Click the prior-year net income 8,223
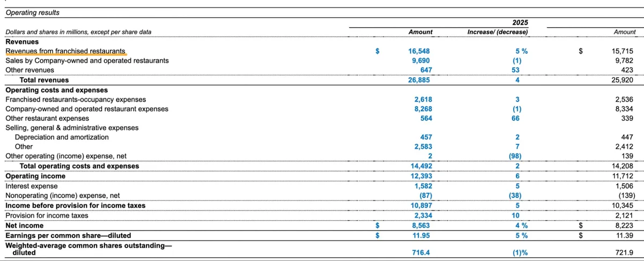This screenshot has height=261, width=644. (626, 226)
